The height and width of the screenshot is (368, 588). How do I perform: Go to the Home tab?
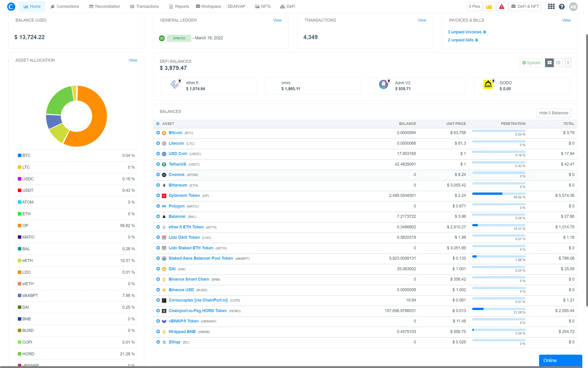(32, 7)
